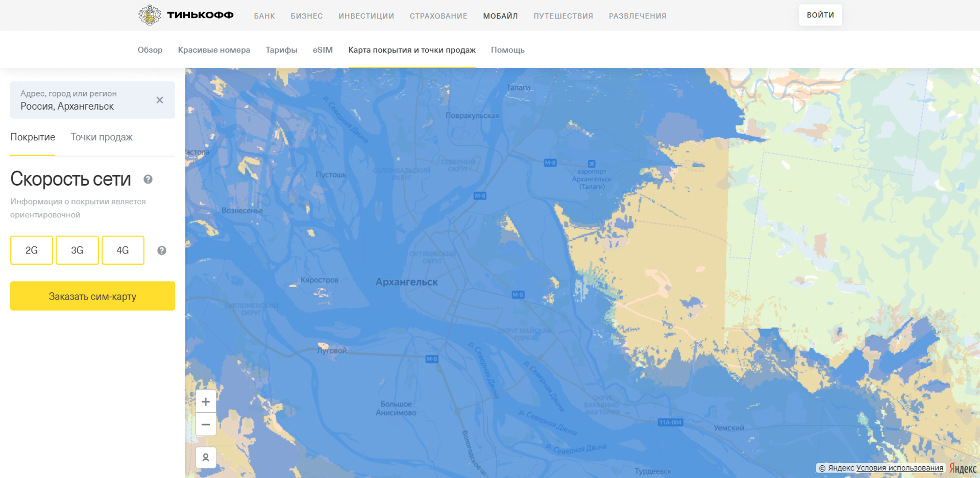
Task: Switch to the Точки продаж tab
Action: tap(102, 137)
